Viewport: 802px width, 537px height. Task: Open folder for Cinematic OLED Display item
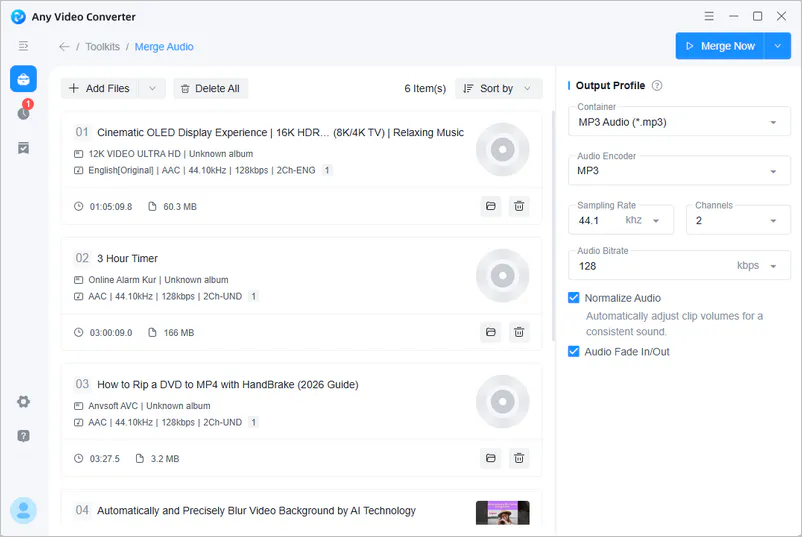point(491,206)
